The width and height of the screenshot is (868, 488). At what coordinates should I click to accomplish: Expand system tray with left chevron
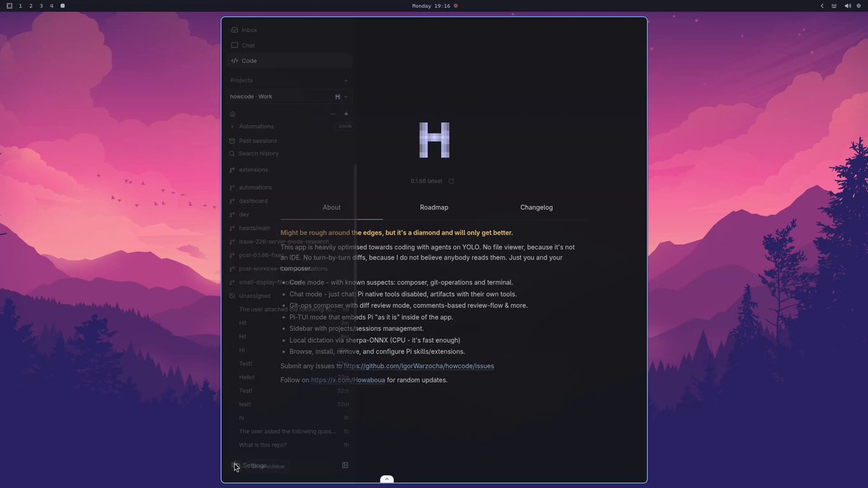(822, 6)
